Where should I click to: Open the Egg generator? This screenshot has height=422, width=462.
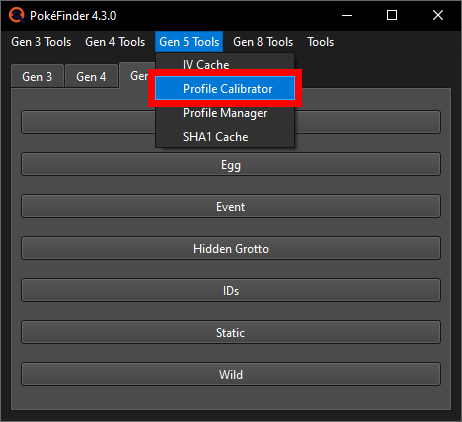[x=231, y=164]
